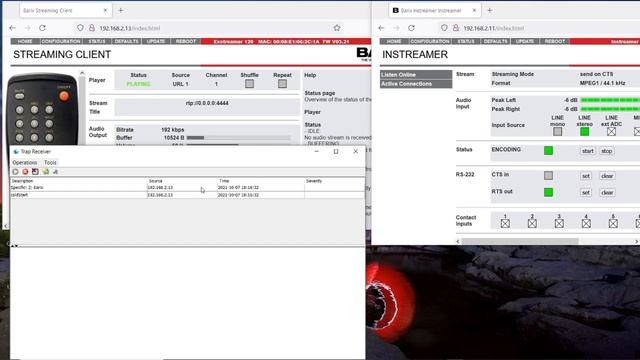Open REBOOT in Streaming Client nav bar
Image resolution: width=640 pixels, height=360 pixels.
pos(186,41)
